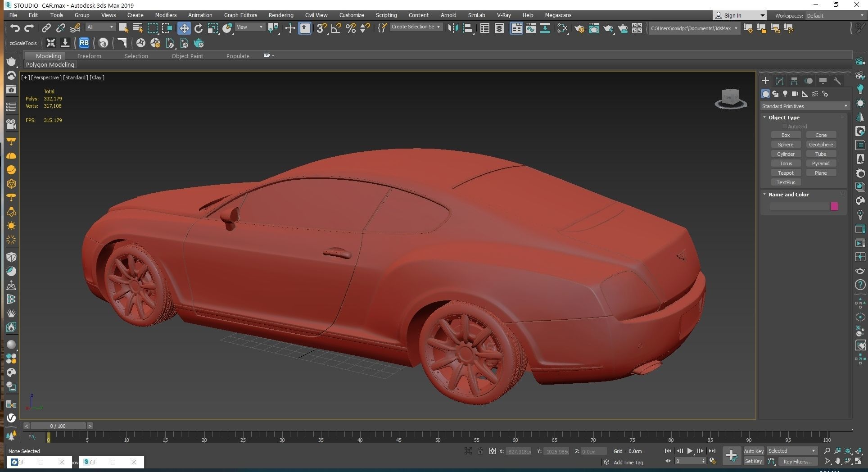Viewport: 868px width, 472px height.
Task: Click the large Set Keys plus icon
Action: [732, 456]
